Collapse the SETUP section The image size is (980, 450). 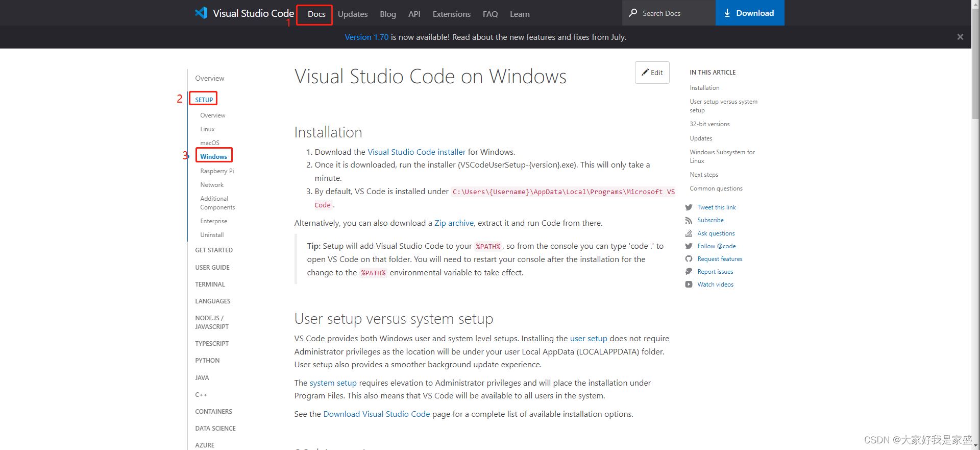click(x=204, y=100)
